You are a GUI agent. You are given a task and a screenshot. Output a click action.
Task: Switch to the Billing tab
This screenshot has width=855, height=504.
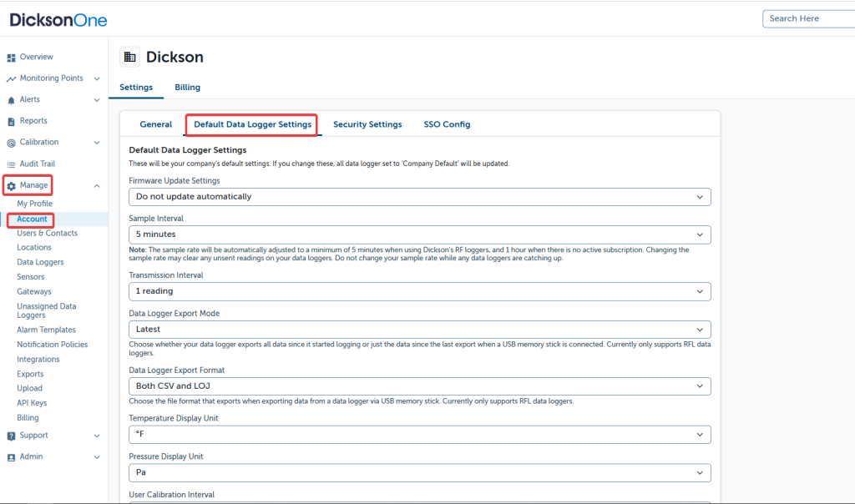187,87
